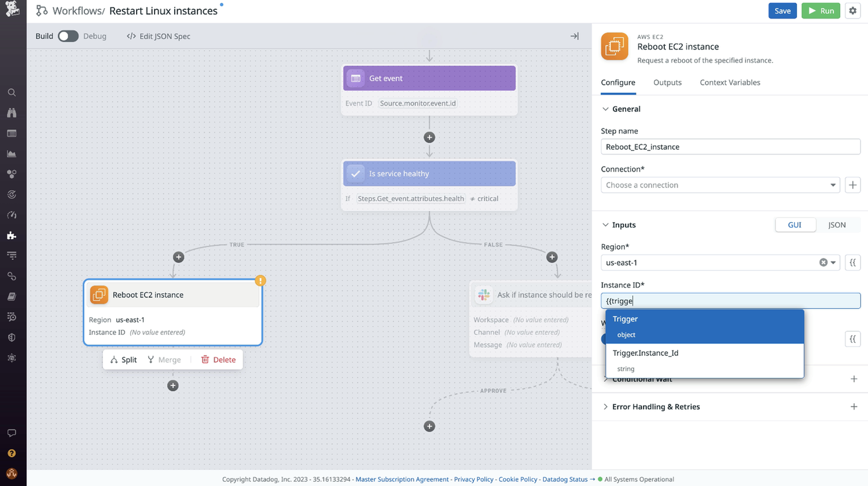Split the Reboot EC2 instance step
The image size is (868, 486).
point(123,360)
